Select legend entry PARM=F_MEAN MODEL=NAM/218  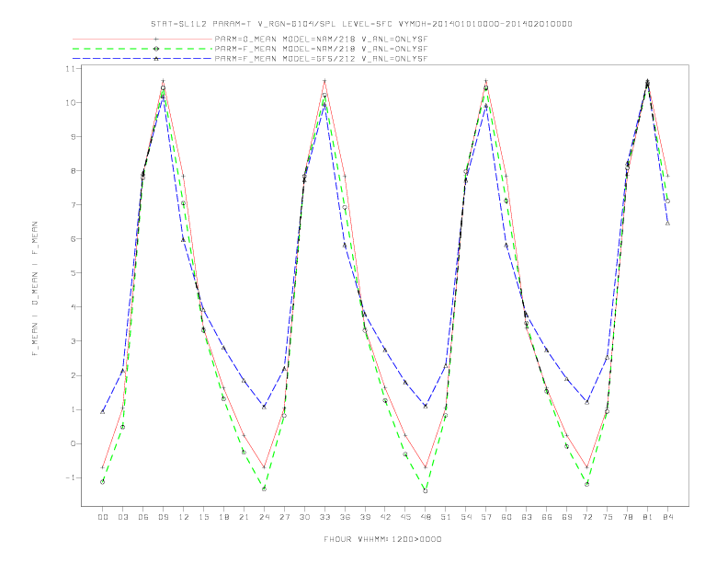pyautogui.click(x=321, y=49)
